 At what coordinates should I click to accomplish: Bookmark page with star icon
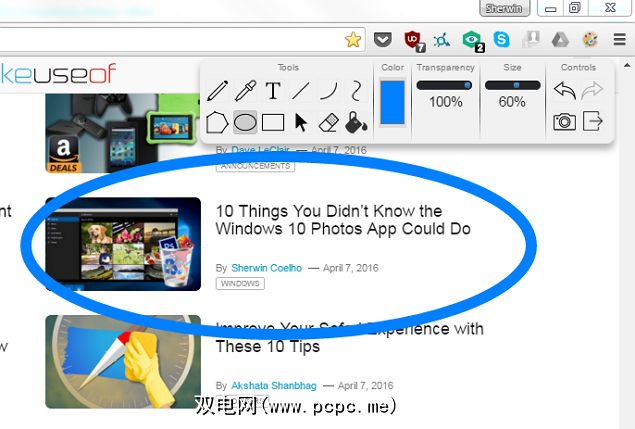pyautogui.click(x=353, y=40)
